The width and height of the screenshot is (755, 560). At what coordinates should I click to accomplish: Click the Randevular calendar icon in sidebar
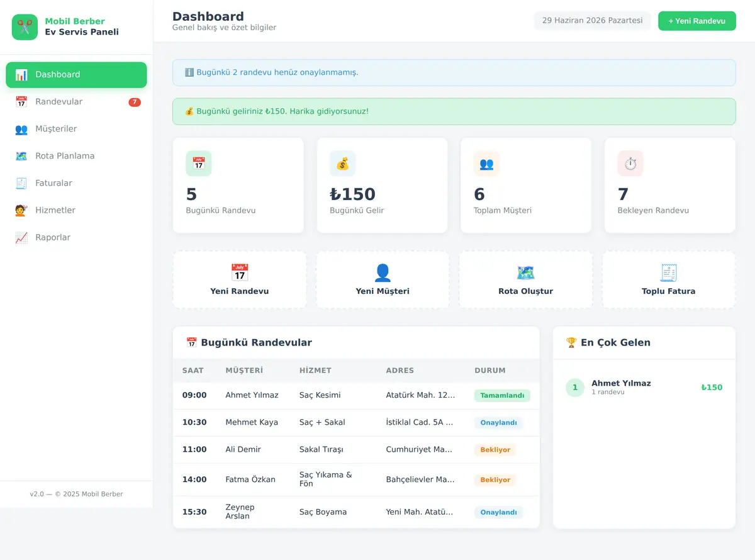(21, 102)
